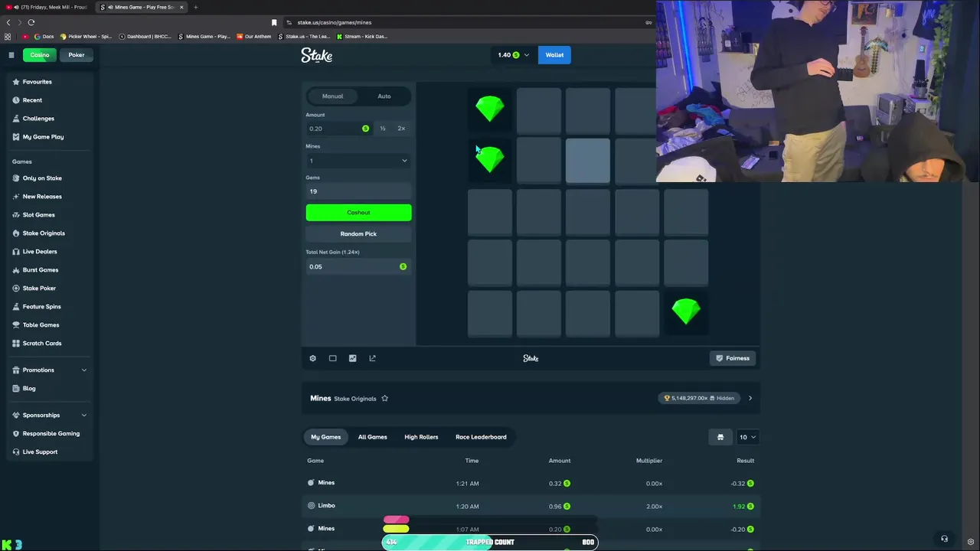Open the hamburger sidebar menu

pyautogui.click(x=11, y=55)
